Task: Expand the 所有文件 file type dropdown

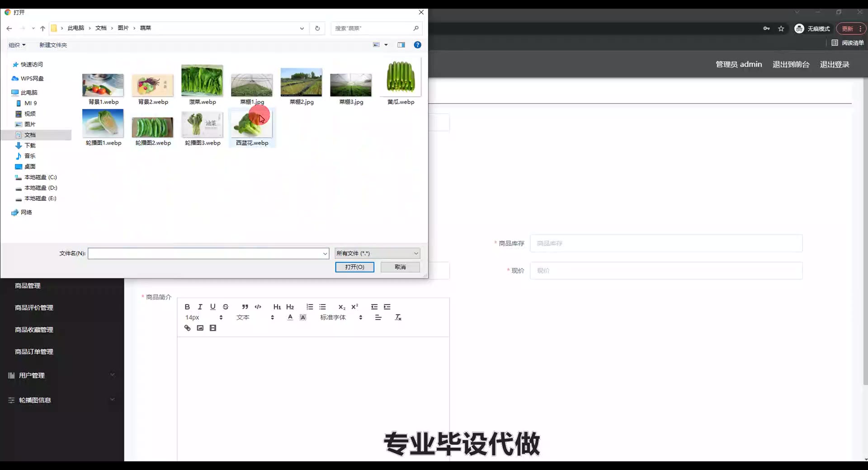Action: click(377, 254)
